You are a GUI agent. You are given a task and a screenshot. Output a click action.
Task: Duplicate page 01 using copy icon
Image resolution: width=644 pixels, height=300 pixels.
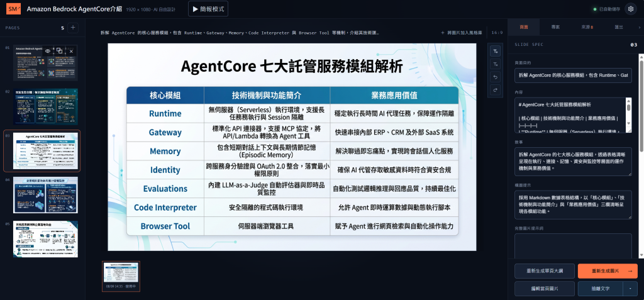[x=60, y=51]
